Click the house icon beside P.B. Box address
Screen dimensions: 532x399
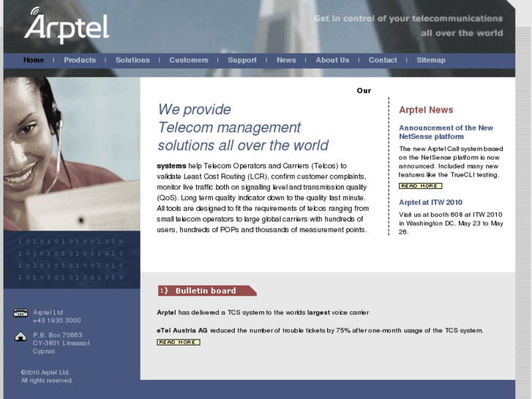(20, 336)
